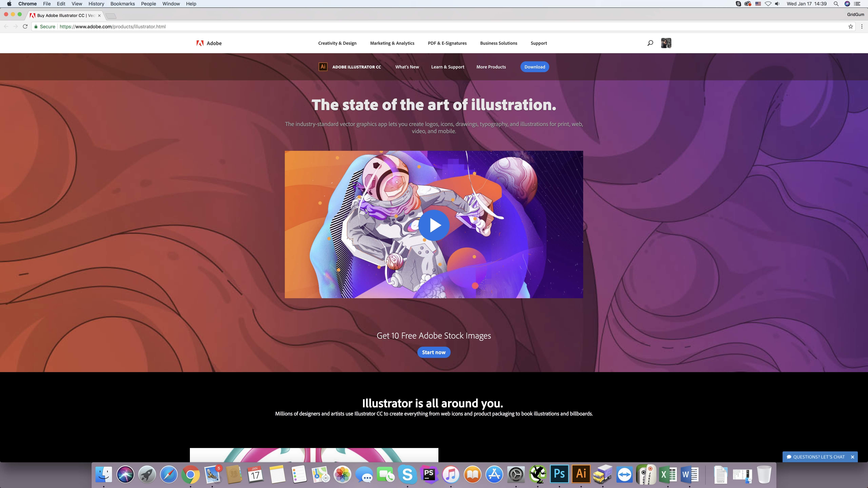Viewport: 868px width, 488px height.
Task: Open Marketing & Analytics menu
Action: pos(392,43)
